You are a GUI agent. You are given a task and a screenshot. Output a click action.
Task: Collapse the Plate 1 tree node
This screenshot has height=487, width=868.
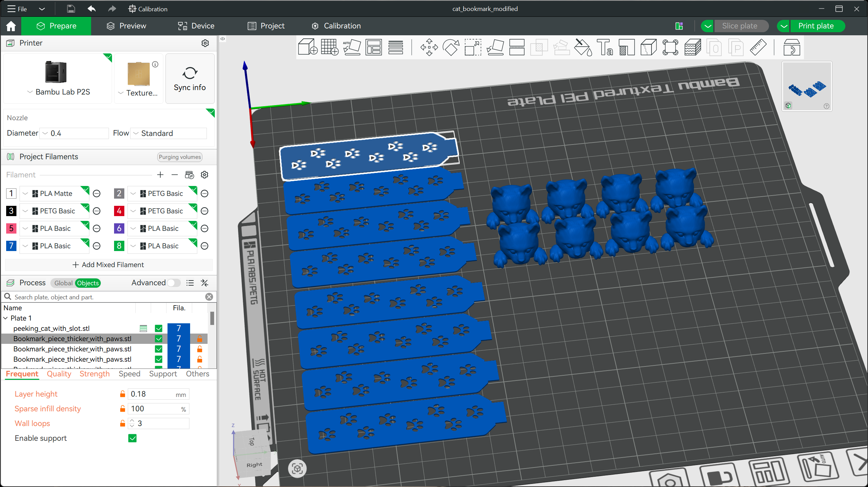(5, 318)
